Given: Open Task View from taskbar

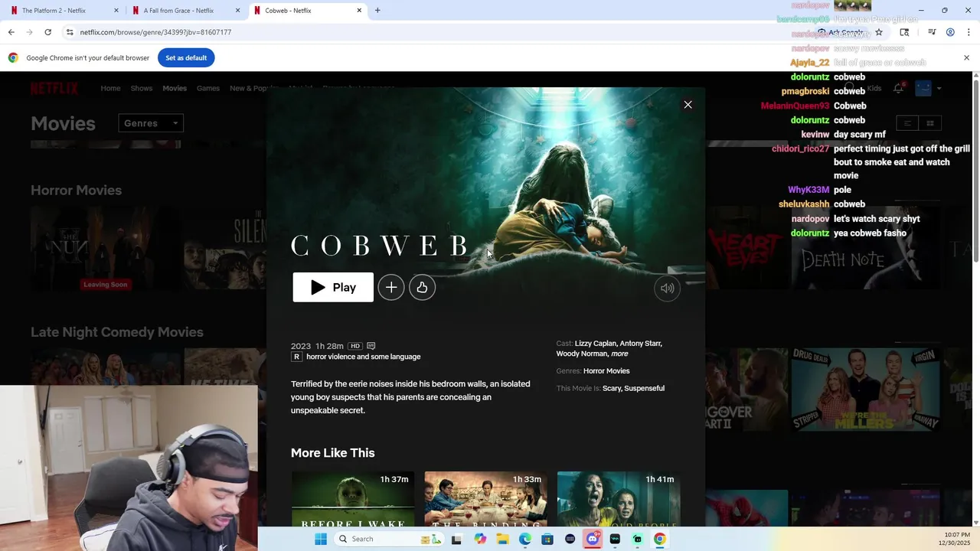Looking at the screenshot, I should [456, 539].
